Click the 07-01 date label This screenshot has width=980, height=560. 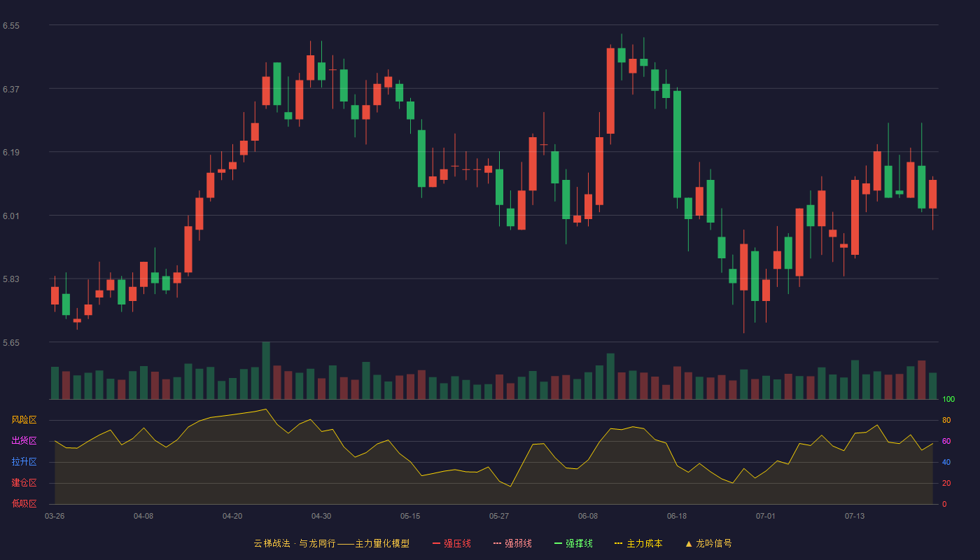[766, 516]
